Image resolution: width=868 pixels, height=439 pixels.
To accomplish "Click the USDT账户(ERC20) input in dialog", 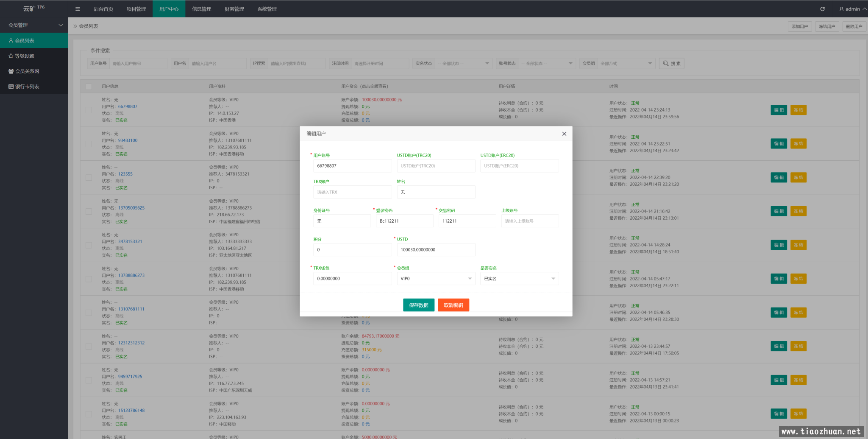I will pyautogui.click(x=520, y=166).
